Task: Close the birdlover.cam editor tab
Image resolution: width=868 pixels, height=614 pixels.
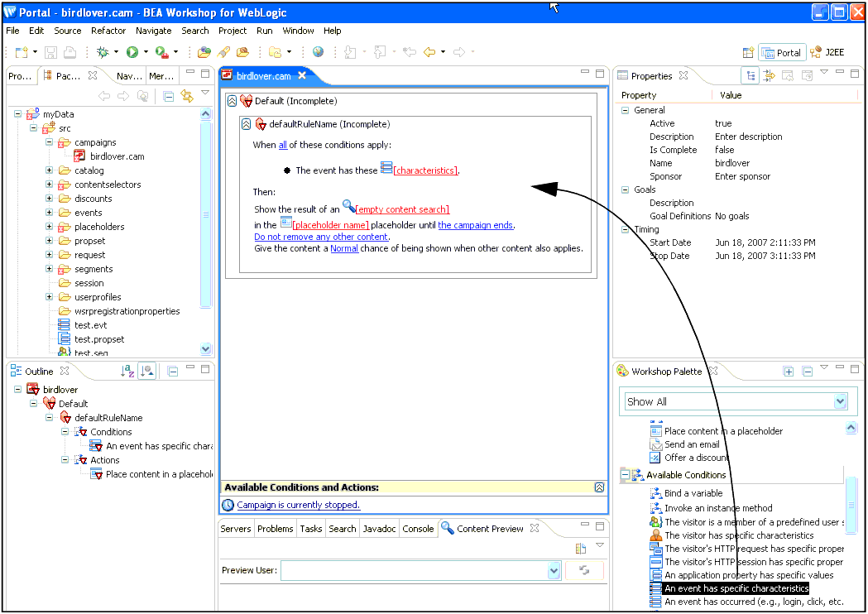Action: pos(302,75)
